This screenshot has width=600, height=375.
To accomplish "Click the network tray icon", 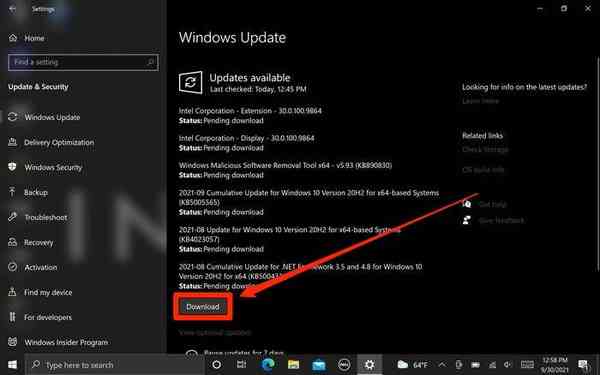I will click(492, 365).
